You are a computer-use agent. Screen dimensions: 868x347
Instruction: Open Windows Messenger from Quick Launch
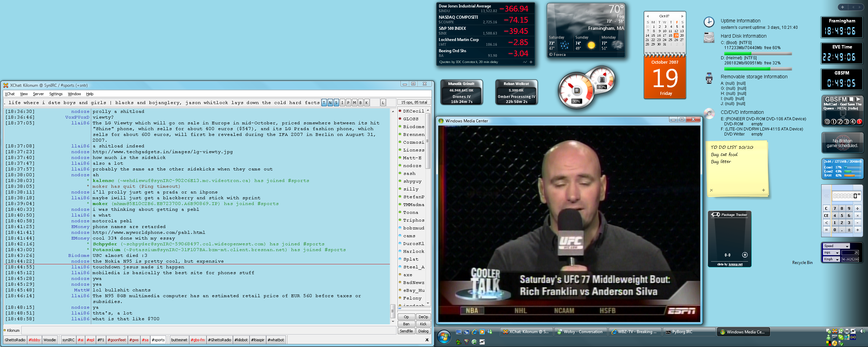tap(490, 332)
